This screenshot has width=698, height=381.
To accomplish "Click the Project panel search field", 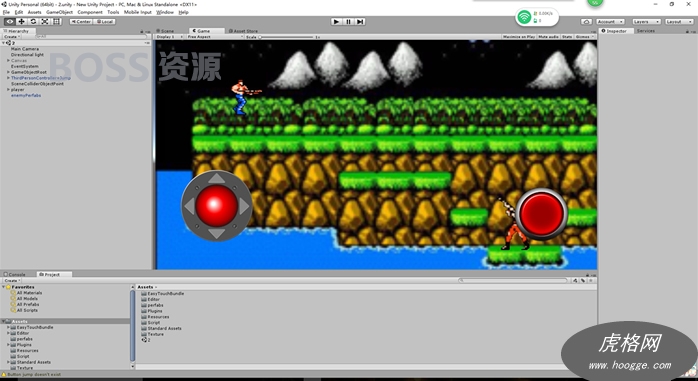I will tap(513, 281).
